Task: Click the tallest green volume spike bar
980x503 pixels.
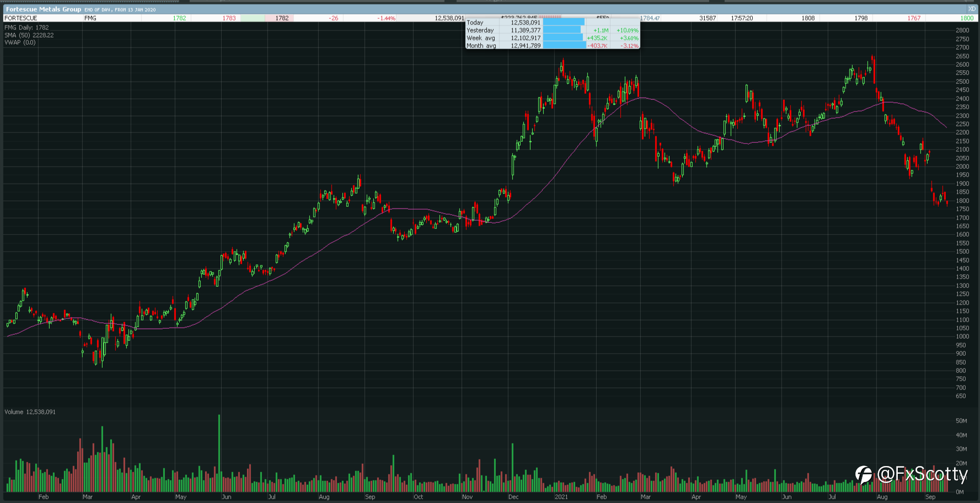Action: [219, 453]
